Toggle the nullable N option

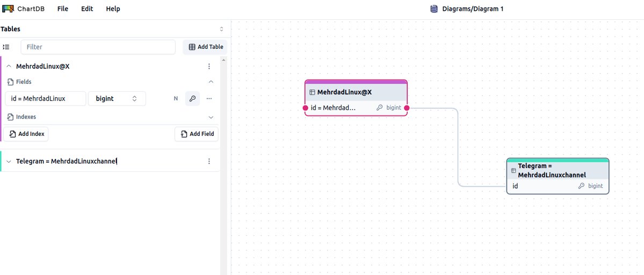point(176,98)
